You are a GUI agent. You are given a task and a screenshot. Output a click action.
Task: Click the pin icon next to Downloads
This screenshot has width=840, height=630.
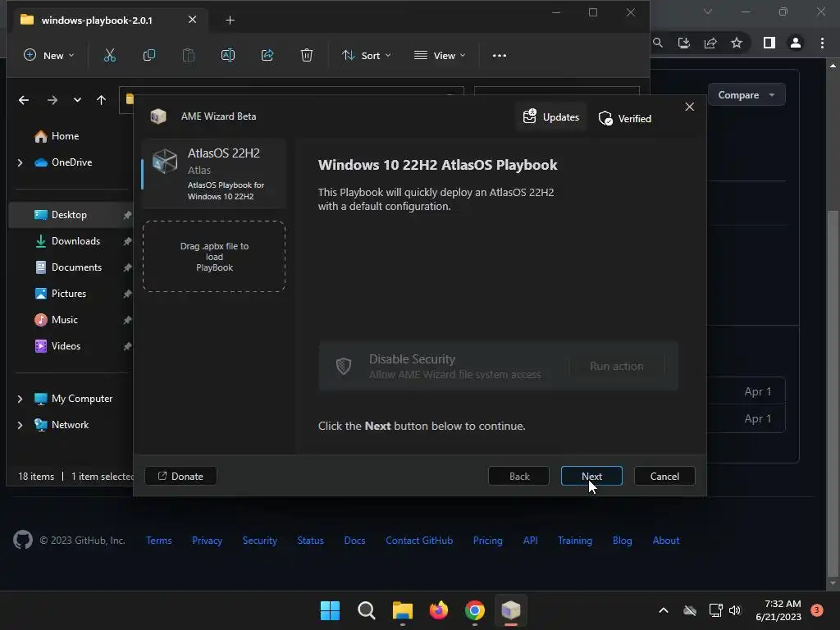click(x=127, y=241)
